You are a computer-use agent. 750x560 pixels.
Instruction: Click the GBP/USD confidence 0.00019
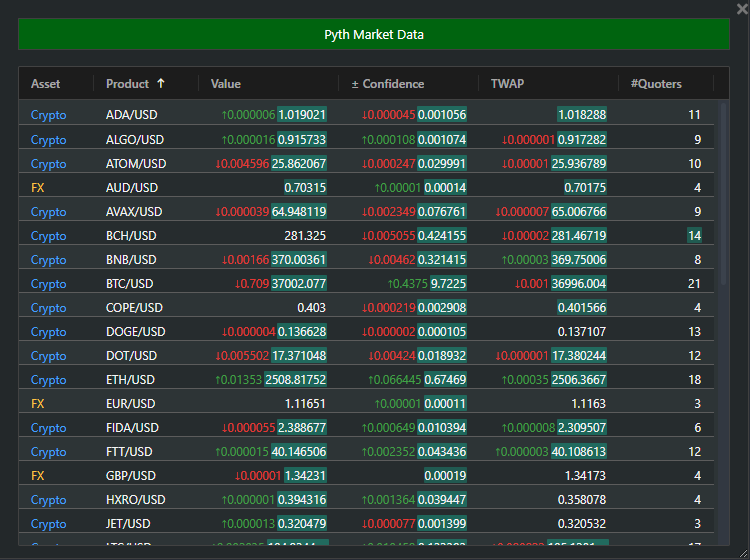pos(445,475)
